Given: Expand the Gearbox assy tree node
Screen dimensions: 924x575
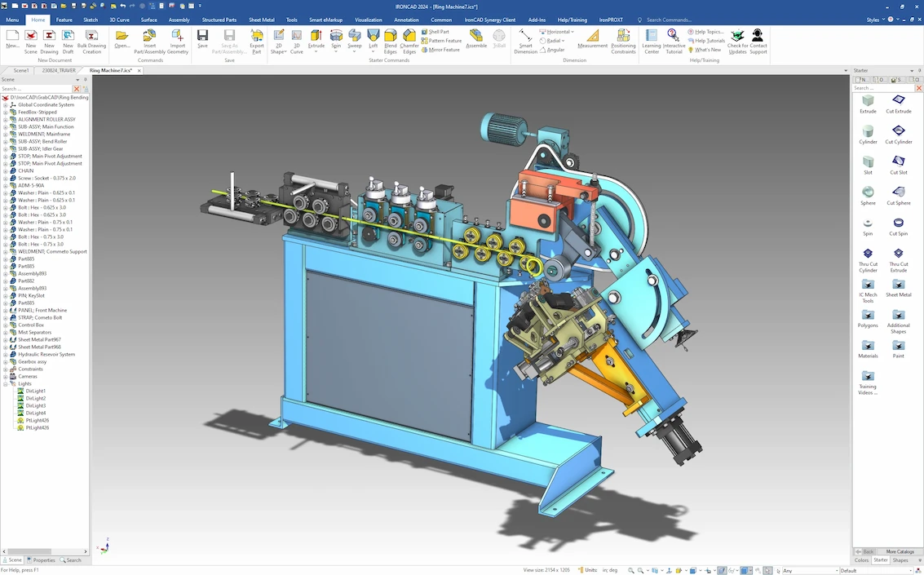Looking at the screenshot, I should [x=5, y=361].
